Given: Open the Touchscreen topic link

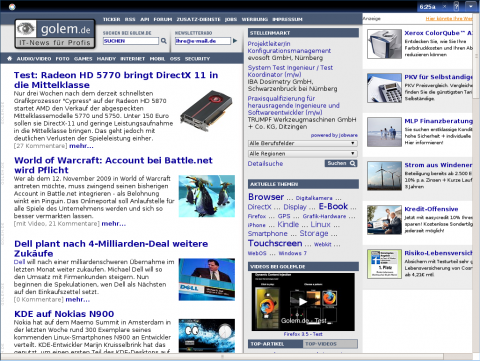Looking at the screenshot, I should pos(275,243).
